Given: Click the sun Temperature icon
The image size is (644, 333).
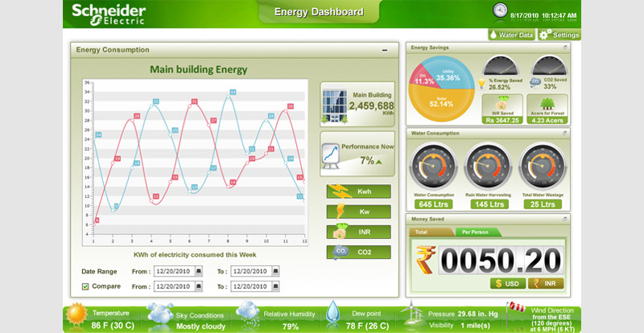Looking at the screenshot, I should pos(79,314).
